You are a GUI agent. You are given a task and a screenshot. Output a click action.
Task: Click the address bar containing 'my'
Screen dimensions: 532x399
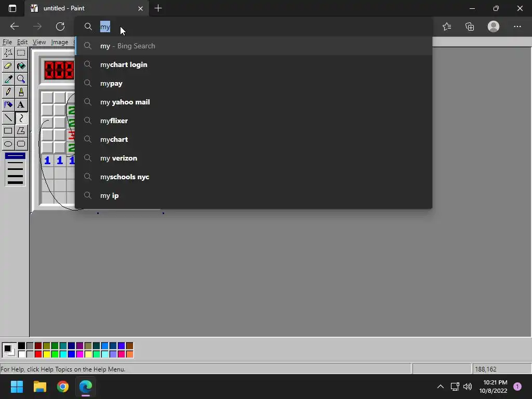click(254, 26)
